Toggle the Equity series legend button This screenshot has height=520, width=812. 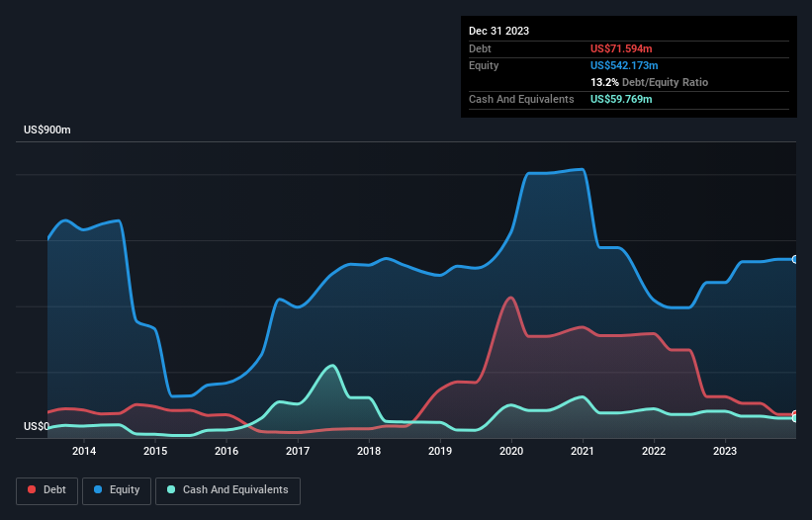coord(117,490)
